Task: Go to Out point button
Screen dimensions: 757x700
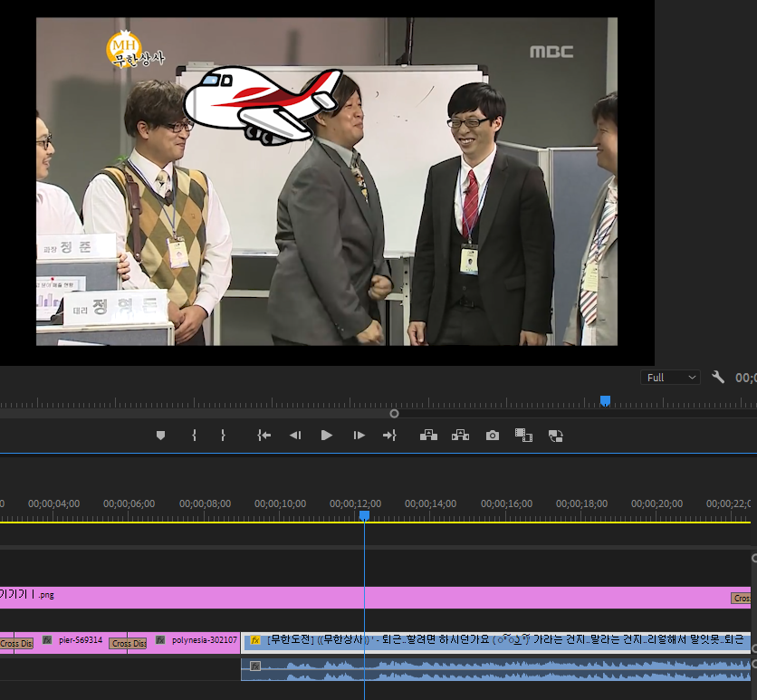Action: 389,436
